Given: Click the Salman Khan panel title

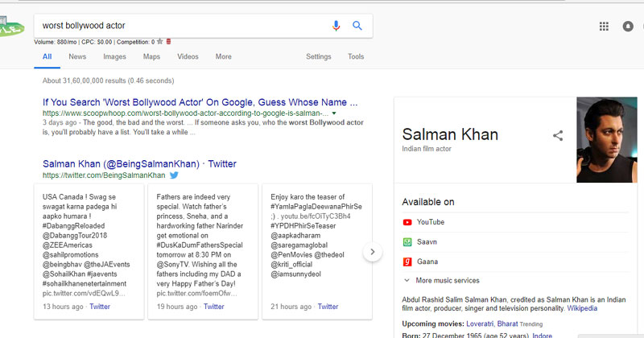Looking at the screenshot, I should click(450, 134).
